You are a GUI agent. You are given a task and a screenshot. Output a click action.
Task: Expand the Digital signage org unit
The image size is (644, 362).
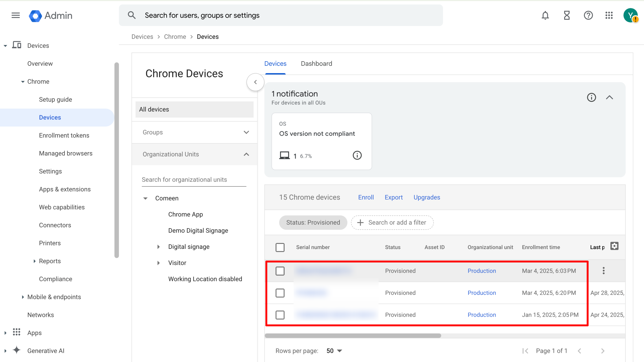click(x=159, y=247)
